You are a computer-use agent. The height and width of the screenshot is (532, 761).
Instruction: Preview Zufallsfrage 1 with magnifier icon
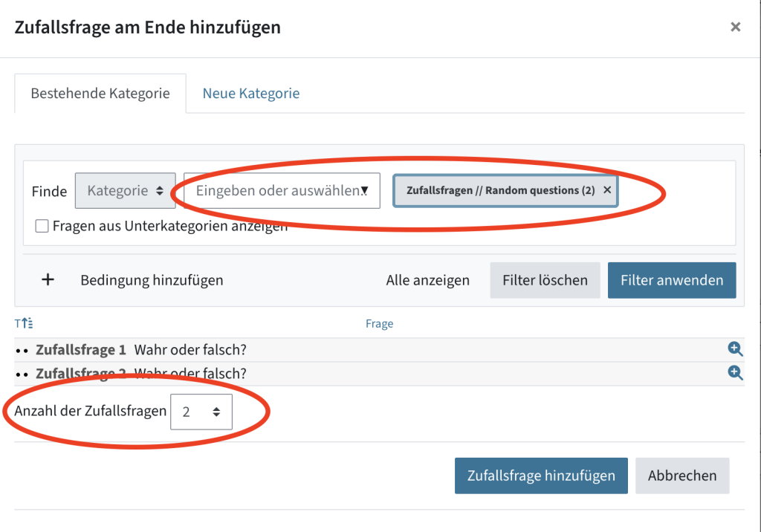coord(735,349)
